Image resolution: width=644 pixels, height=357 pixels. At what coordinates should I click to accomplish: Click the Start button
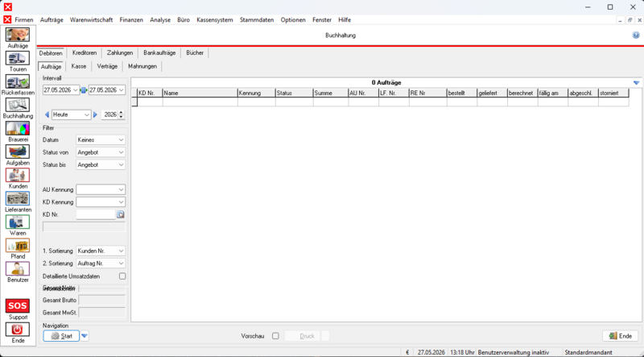point(61,336)
